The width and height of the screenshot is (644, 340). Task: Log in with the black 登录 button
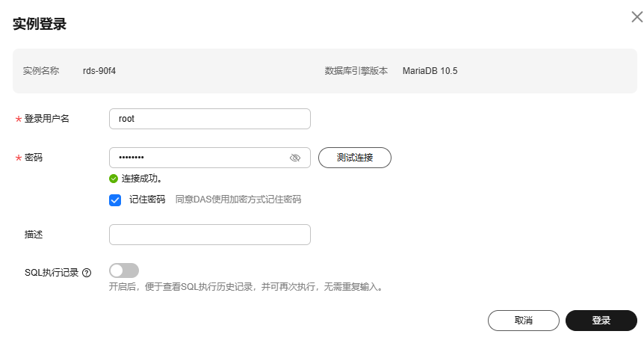click(601, 321)
